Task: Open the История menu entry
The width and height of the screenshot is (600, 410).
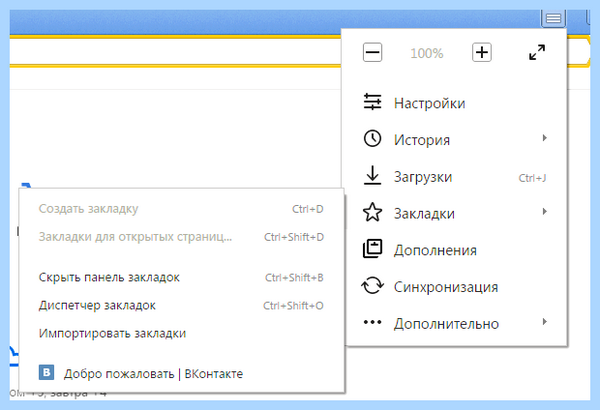Action: pos(456,139)
